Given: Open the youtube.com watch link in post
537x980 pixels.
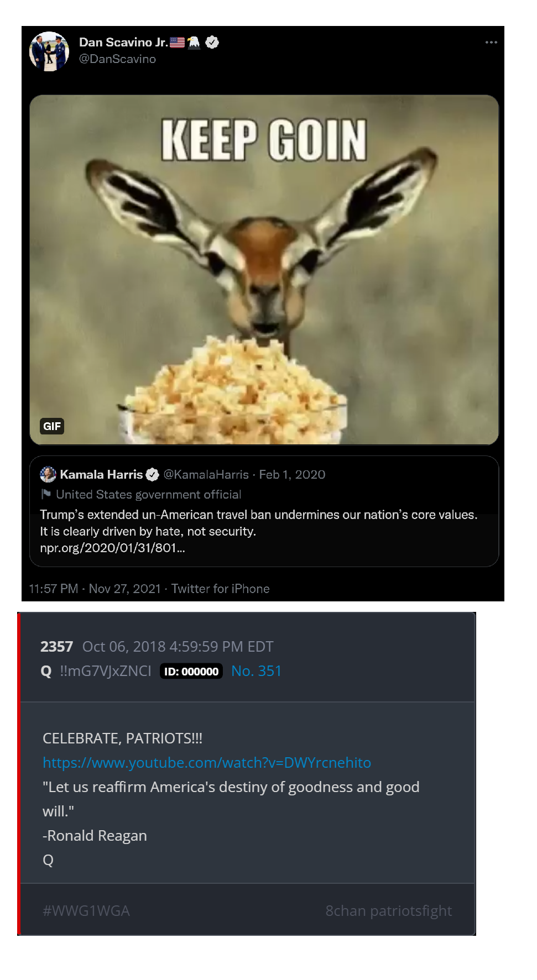Looking at the screenshot, I should pyautogui.click(x=207, y=762).
